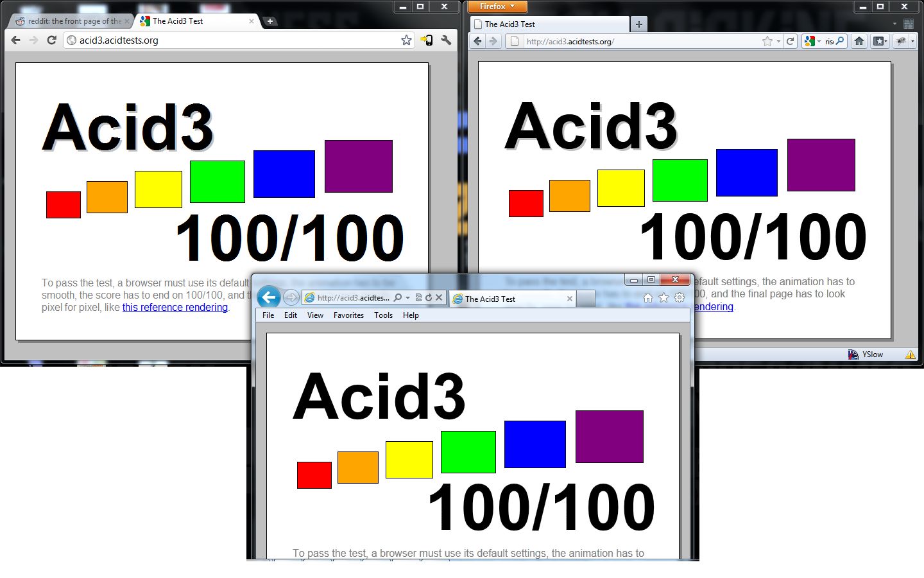The height and width of the screenshot is (578, 924).
Task: Click Internet Explorer's large blue back button
Action: click(269, 297)
